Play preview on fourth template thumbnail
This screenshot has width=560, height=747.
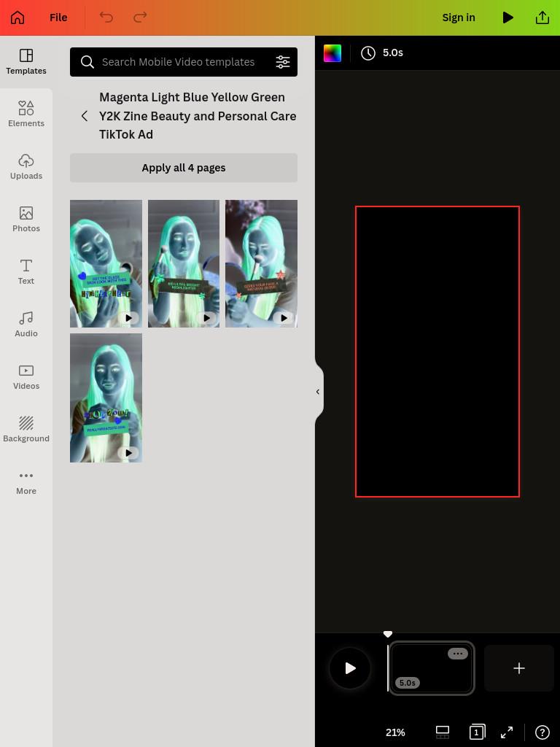(x=128, y=452)
